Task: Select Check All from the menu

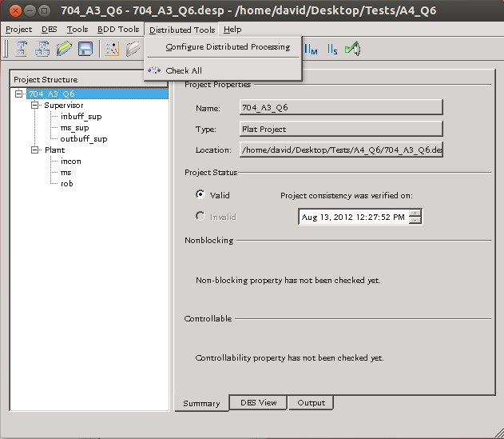Action: point(184,71)
